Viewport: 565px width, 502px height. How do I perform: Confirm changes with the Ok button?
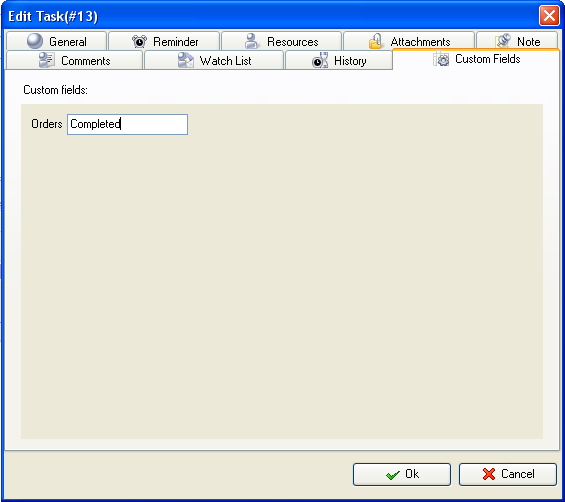402,474
